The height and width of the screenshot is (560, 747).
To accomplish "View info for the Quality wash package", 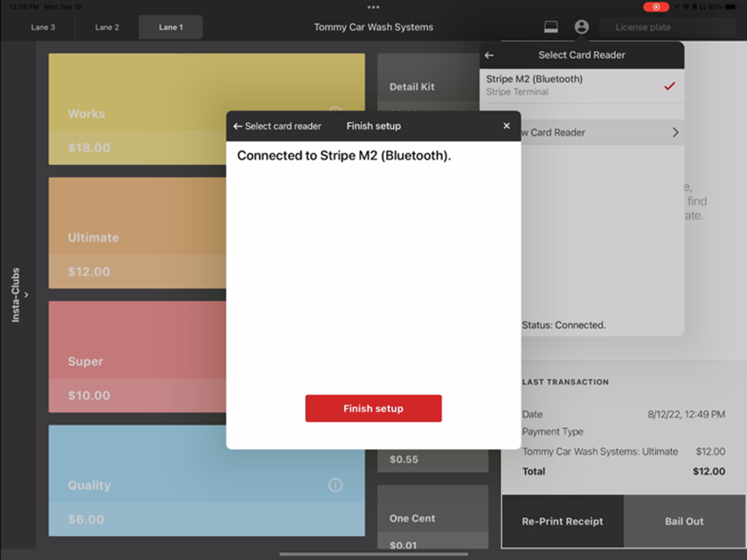I will (334, 485).
